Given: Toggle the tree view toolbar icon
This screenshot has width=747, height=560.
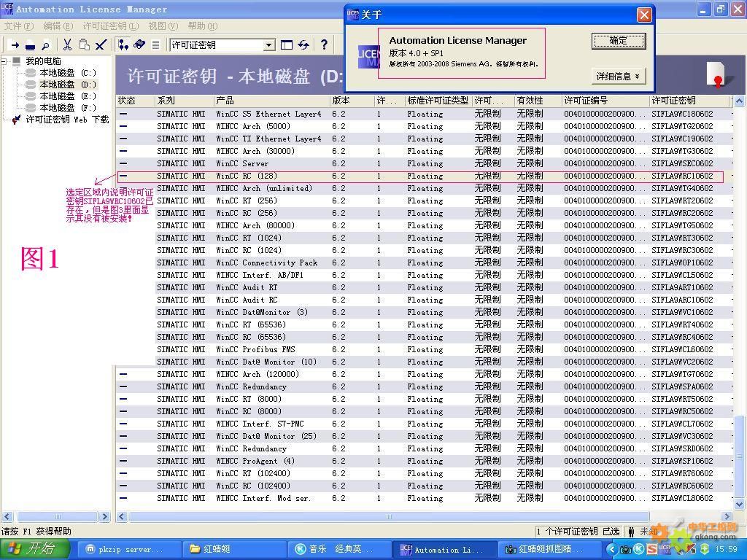Looking at the screenshot, I should click(x=123, y=44).
